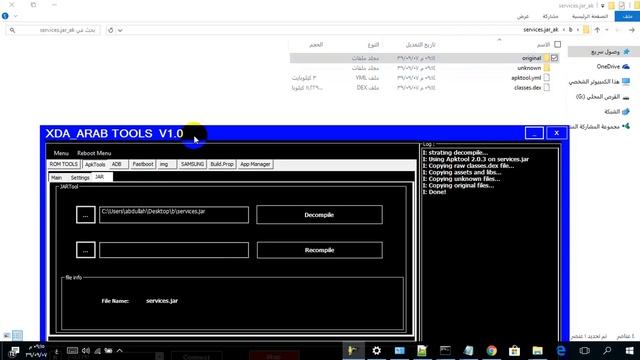Open Task View on taskbar

[x=584, y=351]
